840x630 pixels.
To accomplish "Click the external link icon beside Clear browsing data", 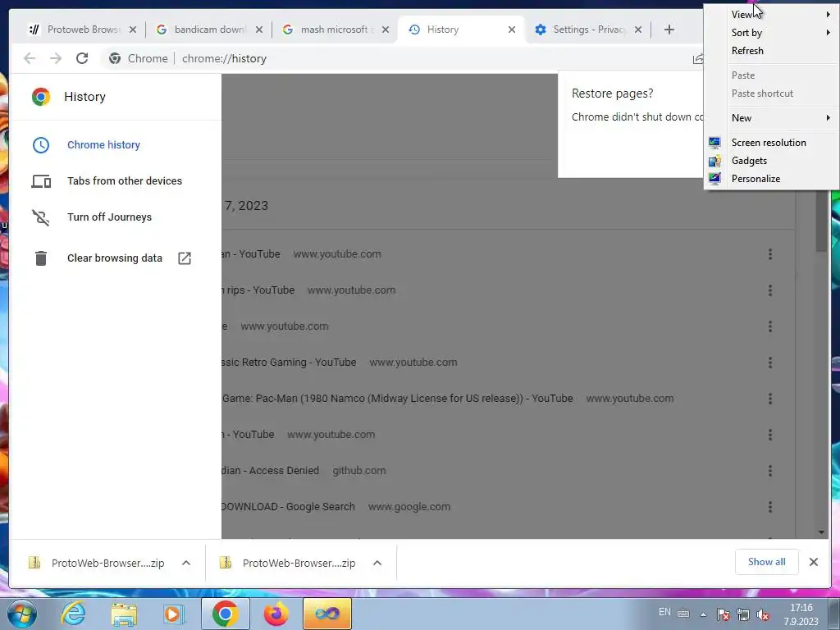I will (185, 258).
